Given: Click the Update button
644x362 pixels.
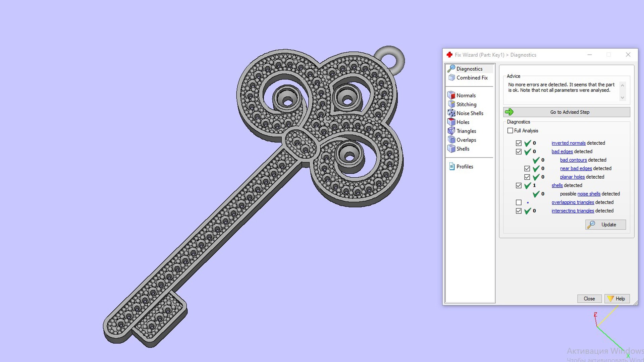Looking at the screenshot, I should [605, 225].
